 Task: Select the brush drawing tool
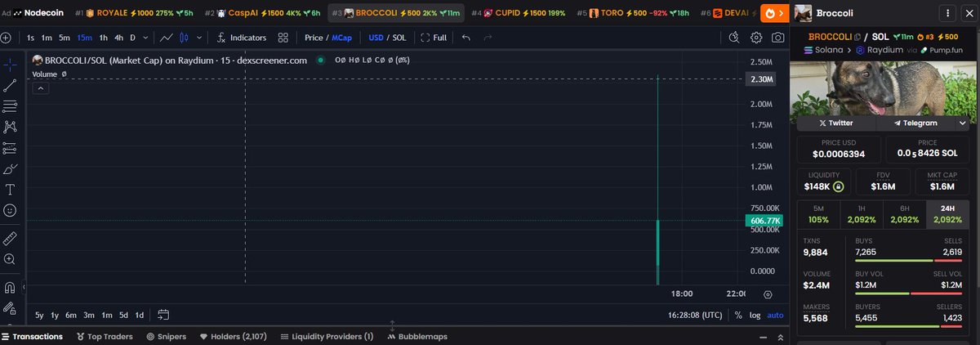10,169
